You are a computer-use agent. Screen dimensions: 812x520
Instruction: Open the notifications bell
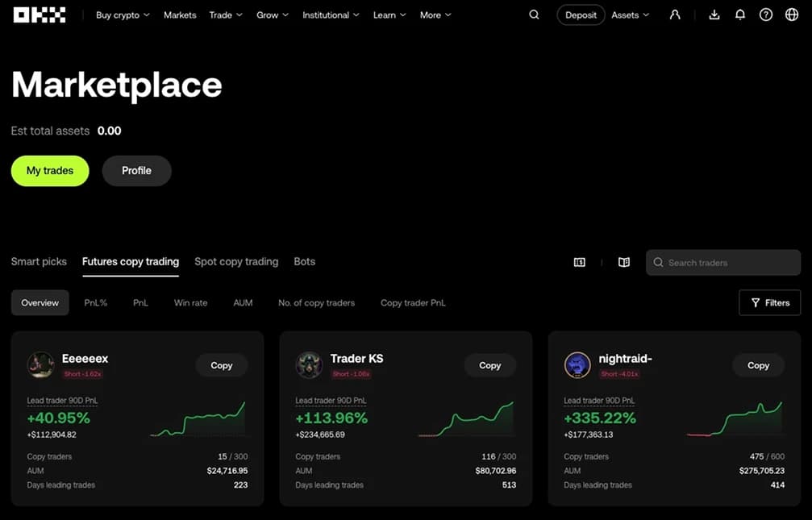tap(741, 15)
